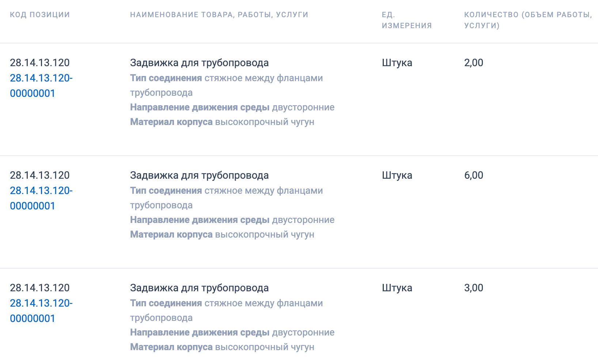Select the quantity value 3,00
The width and height of the screenshot is (598, 364).
tap(473, 288)
